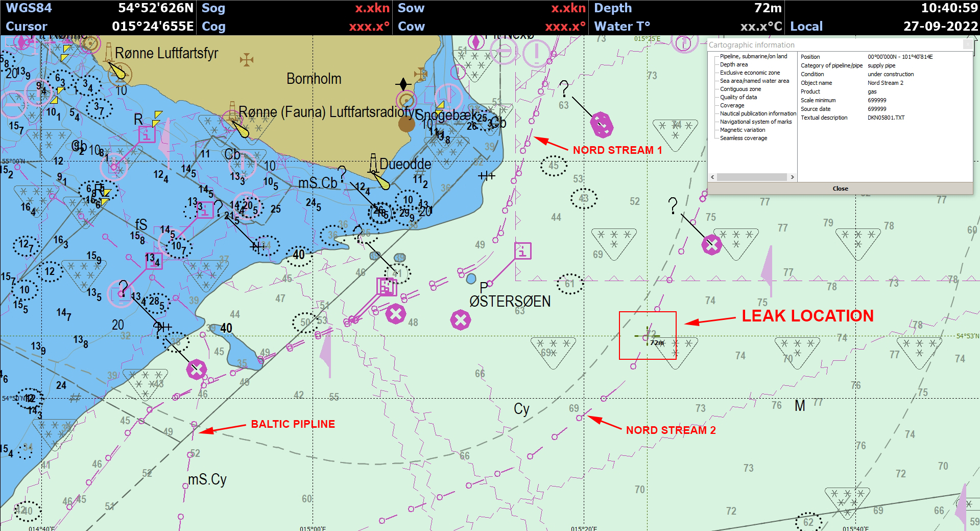
Task: Click the Rønne Luftfartsfyr lighthouse symbol
Action: pyautogui.click(x=109, y=53)
